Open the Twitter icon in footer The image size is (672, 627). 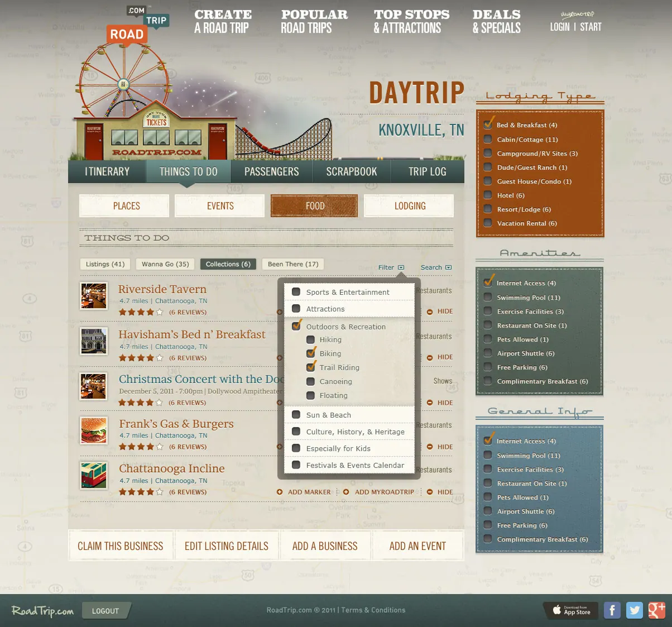634,610
